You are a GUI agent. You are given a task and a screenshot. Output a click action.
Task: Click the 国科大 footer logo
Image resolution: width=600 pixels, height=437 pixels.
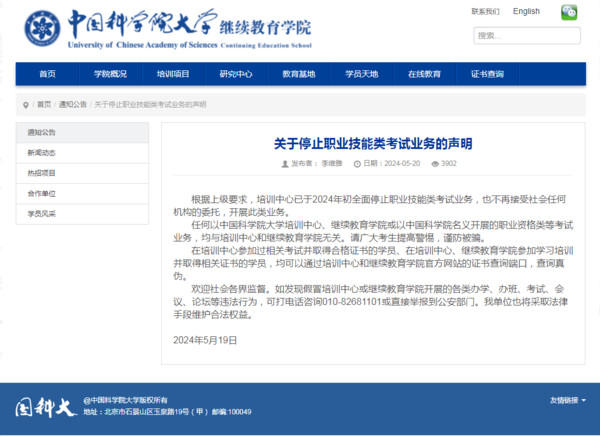46,407
